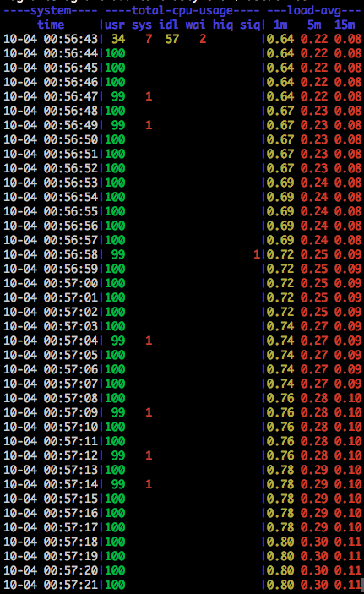Viewport: 364px width, 594px height.
Task: Click 1m load 0.80 in 00:57:18 row
Action: (280, 542)
